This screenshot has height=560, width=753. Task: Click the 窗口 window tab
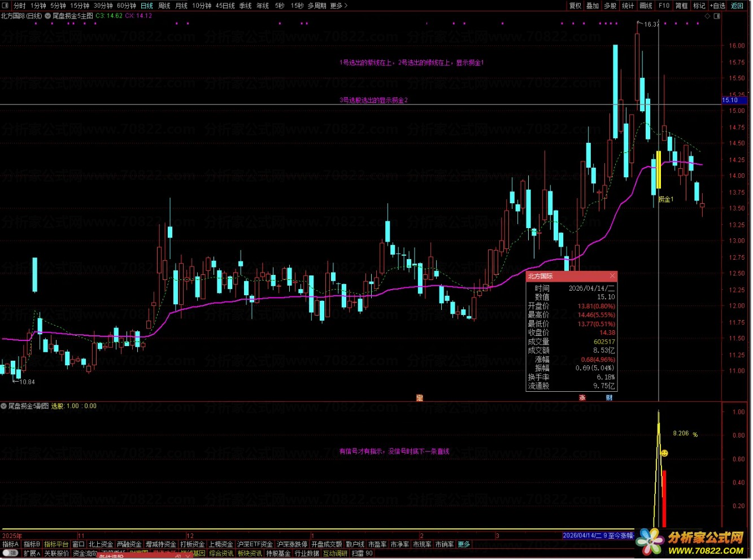point(79,545)
